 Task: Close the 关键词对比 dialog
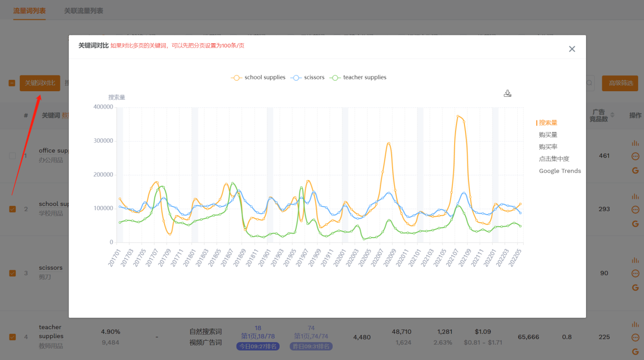tap(572, 49)
